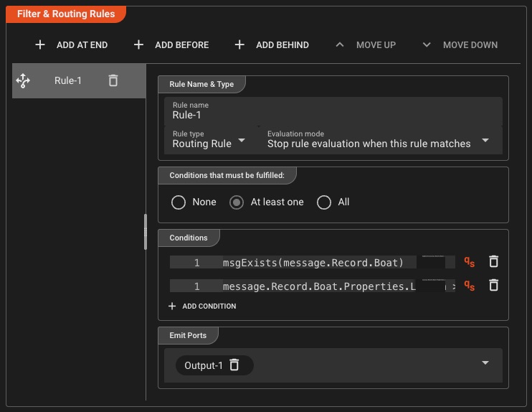Click the Conditions that must be fulfilled label

tap(227, 175)
